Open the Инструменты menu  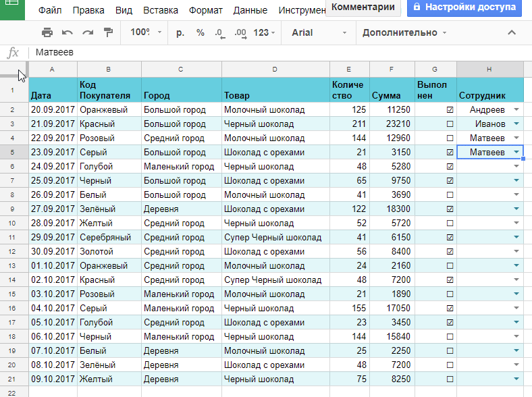click(302, 10)
